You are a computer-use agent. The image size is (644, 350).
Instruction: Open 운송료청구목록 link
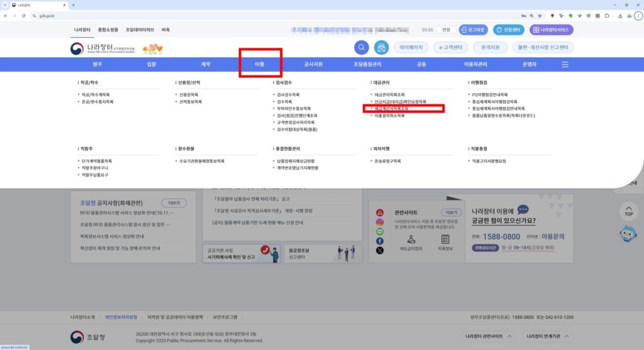coord(387,161)
